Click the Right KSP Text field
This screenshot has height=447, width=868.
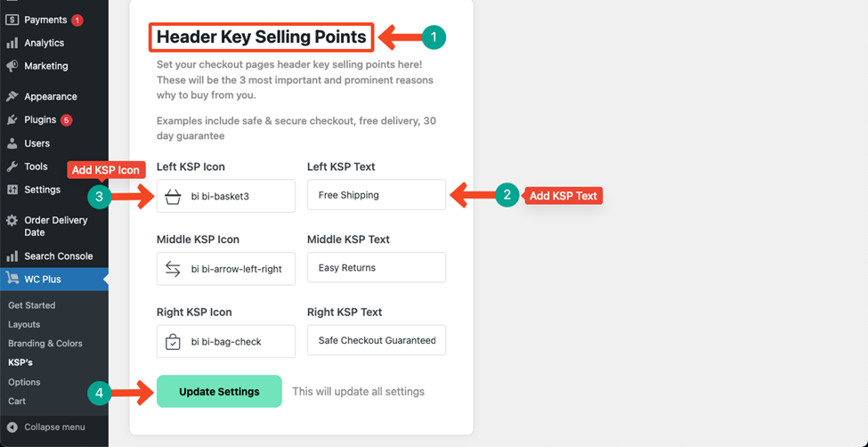point(377,340)
